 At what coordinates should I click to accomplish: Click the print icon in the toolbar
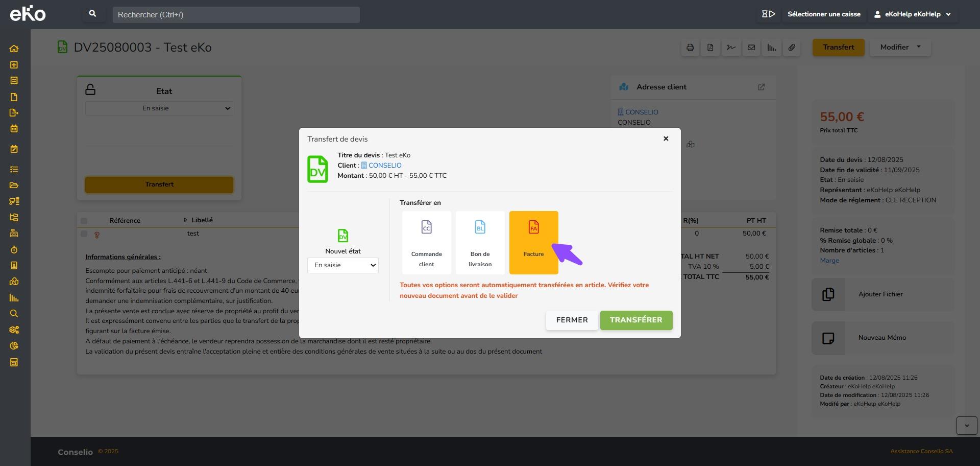(x=690, y=48)
